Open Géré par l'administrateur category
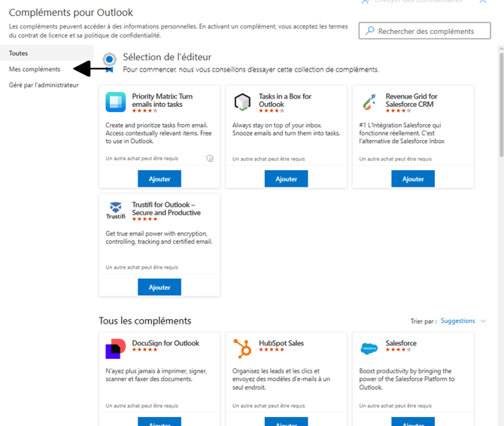The width and height of the screenshot is (504, 426). click(x=44, y=85)
